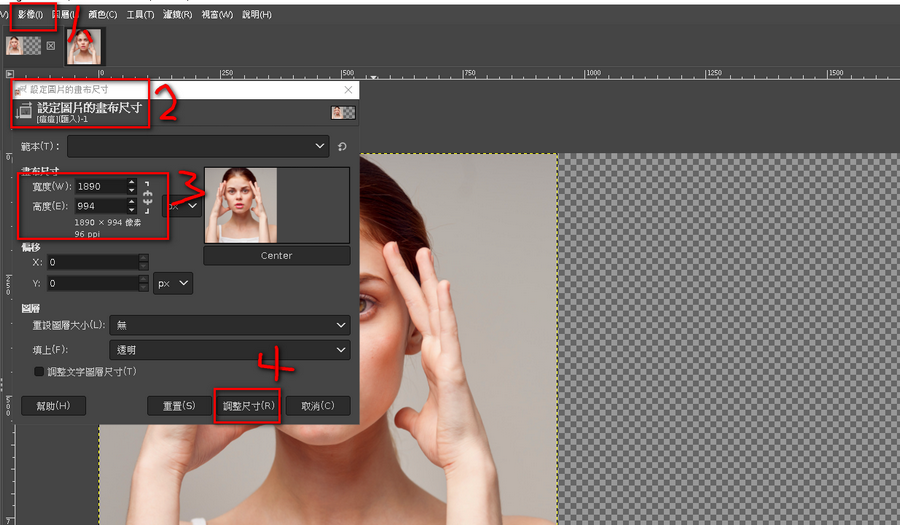Click the Center offset button

276,256
